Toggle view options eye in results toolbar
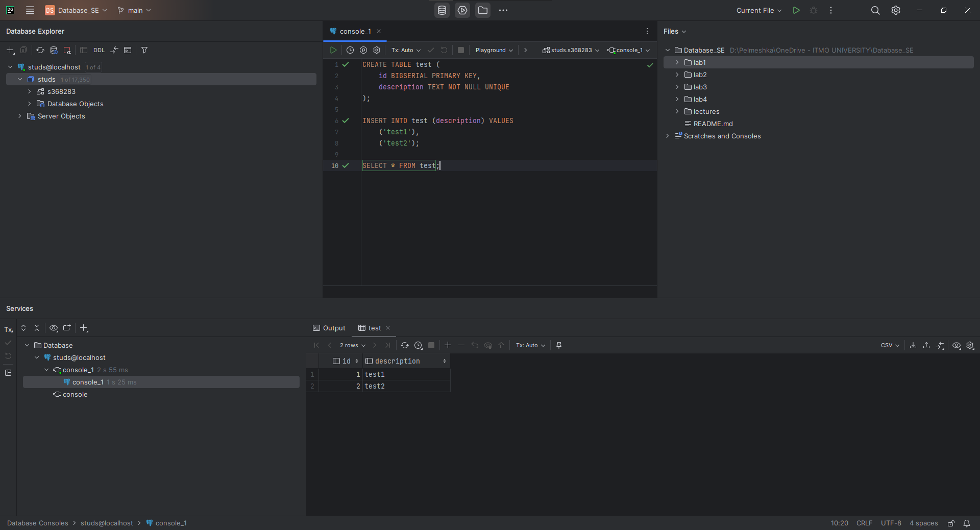 [957, 345]
